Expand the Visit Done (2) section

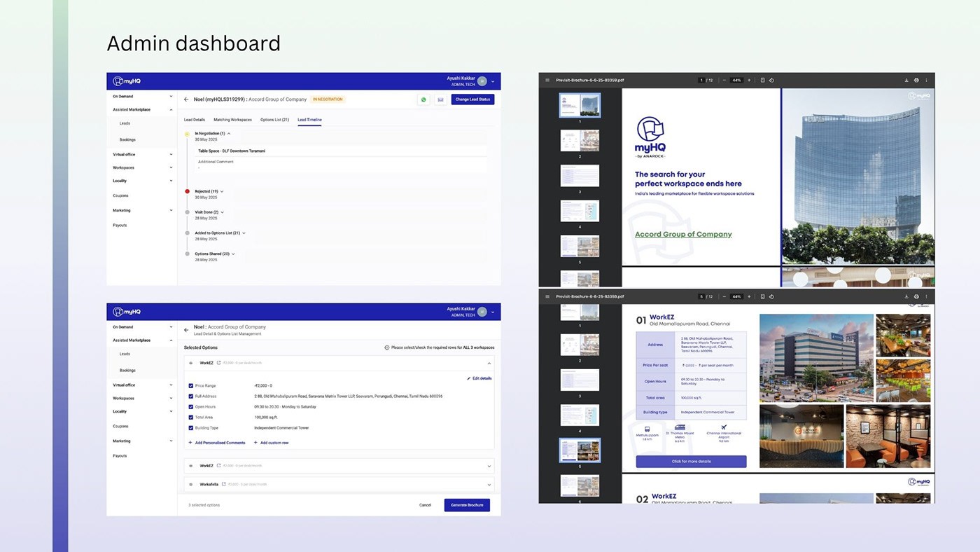click(223, 212)
